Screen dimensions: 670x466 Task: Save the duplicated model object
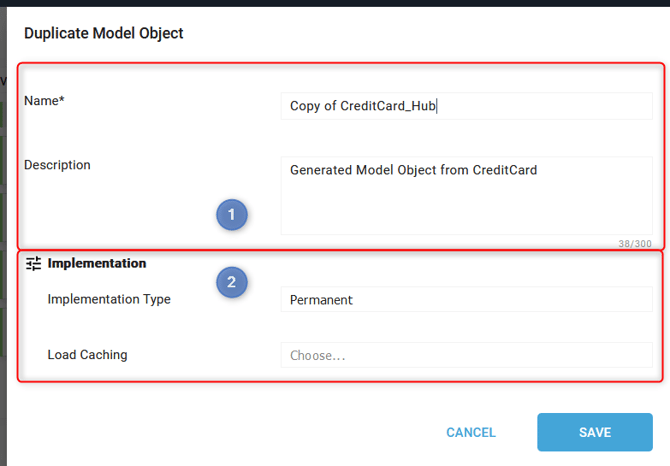[x=595, y=432]
